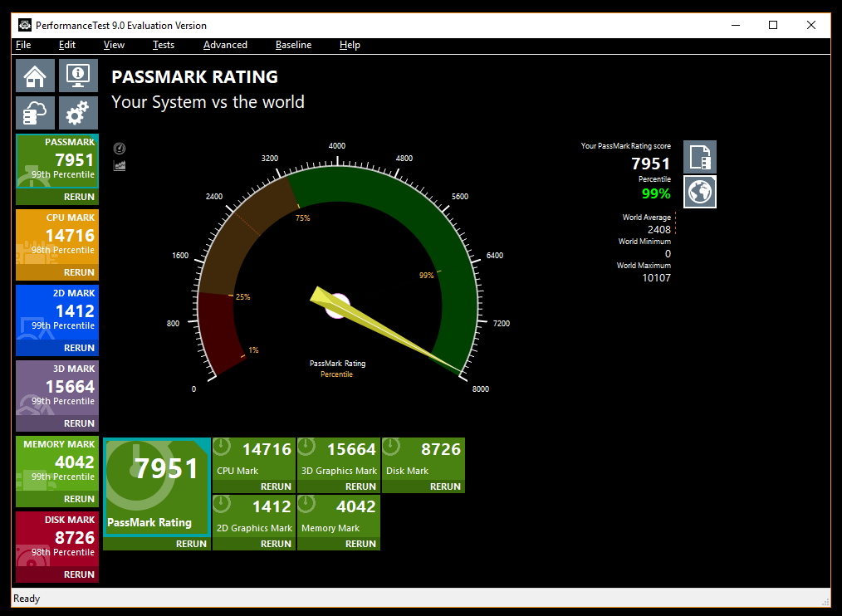The width and height of the screenshot is (842, 616).
Task: Click the World Minimum 0 value
Action: click(x=668, y=254)
